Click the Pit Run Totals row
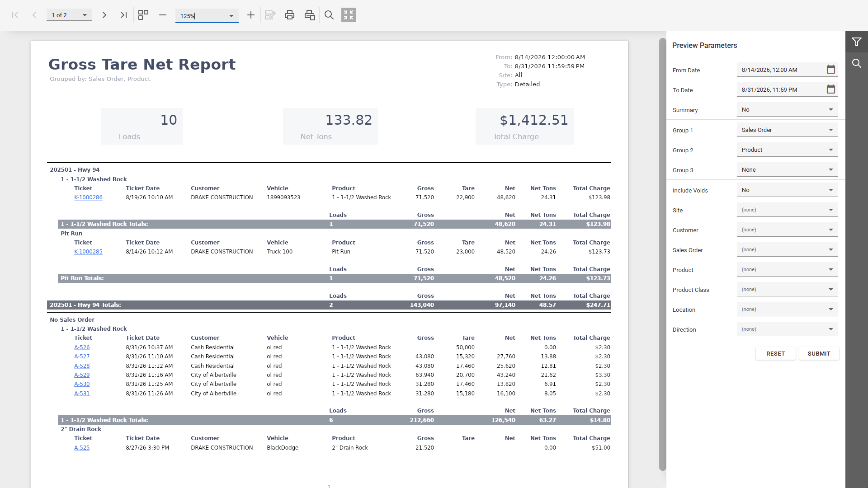Screen dimensions: 868x488 coord(335,278)
